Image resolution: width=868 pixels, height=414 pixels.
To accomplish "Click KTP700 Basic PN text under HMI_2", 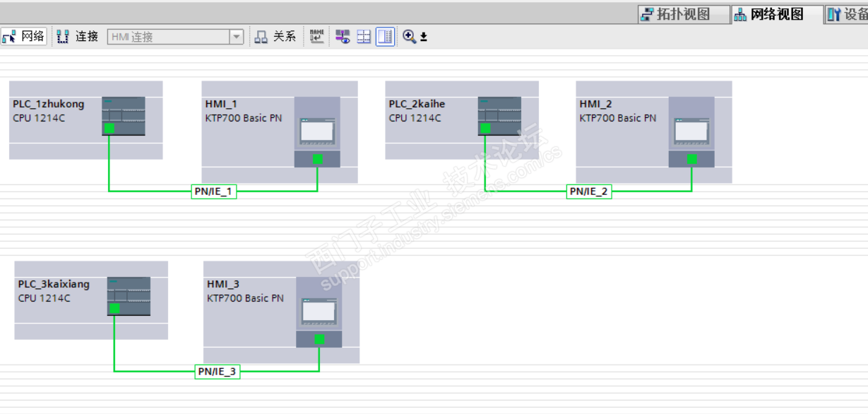I will [x=618, y=118].
